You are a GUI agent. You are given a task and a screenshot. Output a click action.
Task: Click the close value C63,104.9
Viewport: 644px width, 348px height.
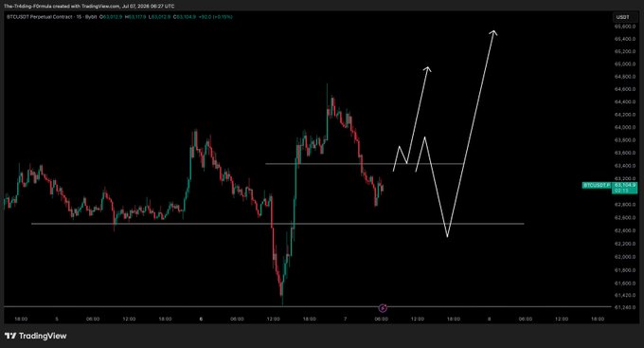(x=185, y=17)
